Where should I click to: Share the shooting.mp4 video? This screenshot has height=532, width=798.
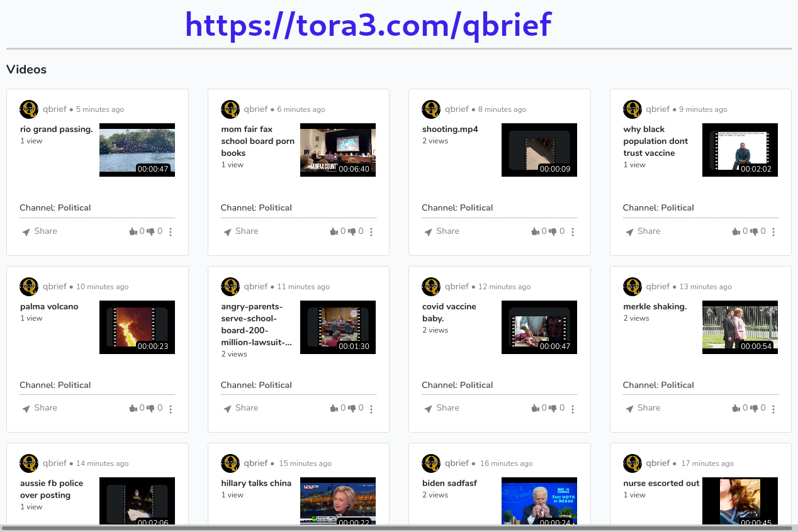click(x=441, y=231)
